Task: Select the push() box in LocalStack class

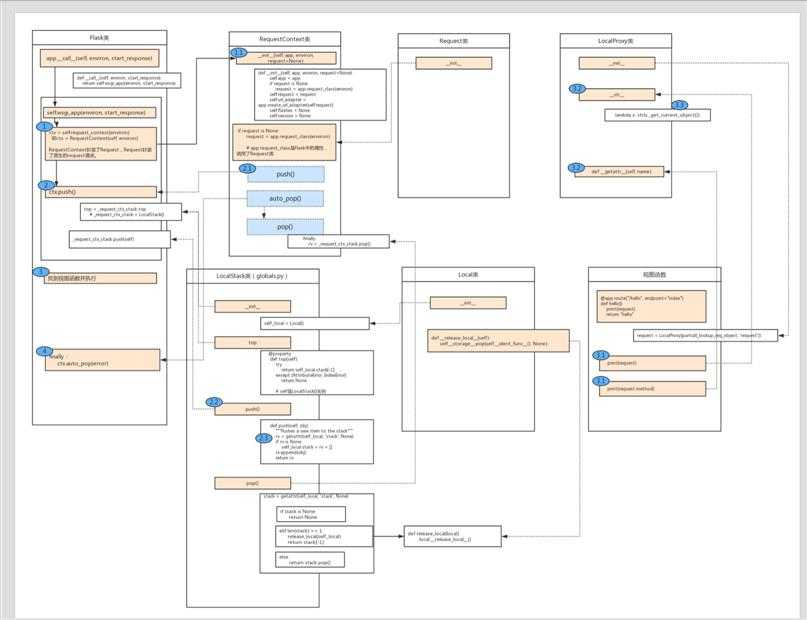Action: 253,409
